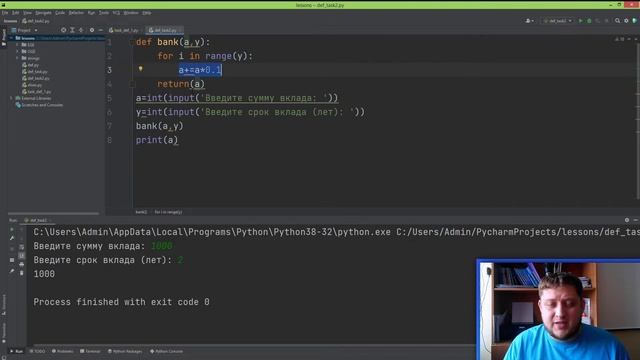Collapse the lessons root folder

11,38
